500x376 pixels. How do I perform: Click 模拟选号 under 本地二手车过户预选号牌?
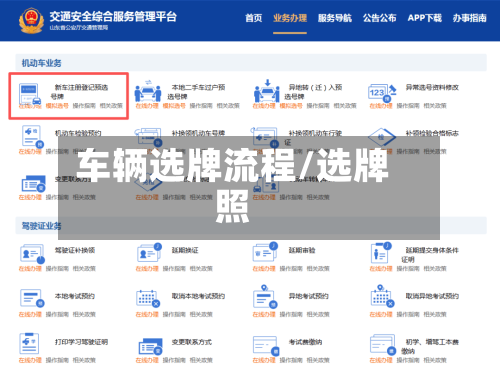pyautogui.click(x=174, y=106)
